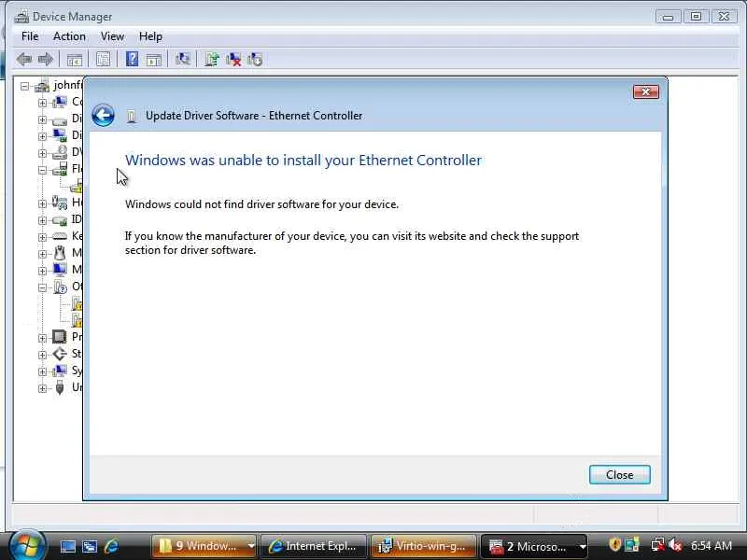
Task: Select the child device under Floppy controllers
Action: (77, 186)
